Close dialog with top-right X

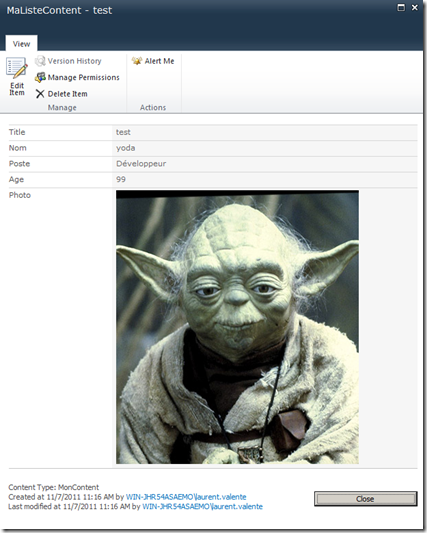click(x=415, y=7)
